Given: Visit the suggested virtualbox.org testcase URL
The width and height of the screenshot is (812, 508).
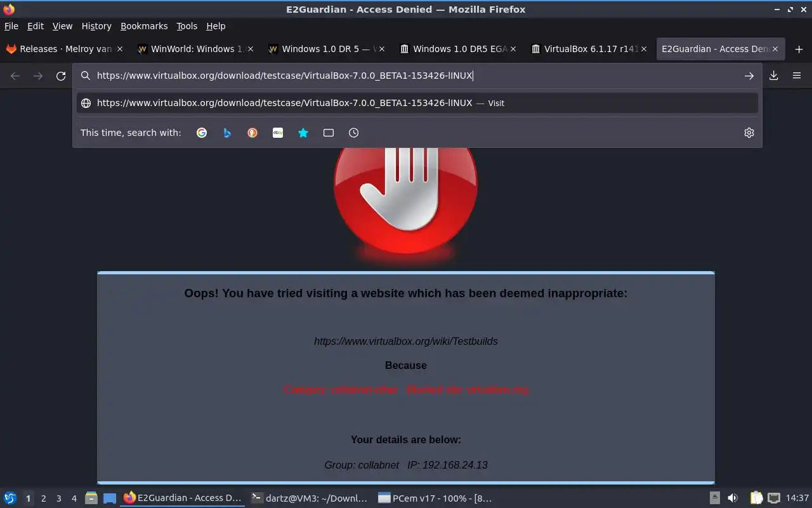Looking at the screenshot, I should pos(417,103).
